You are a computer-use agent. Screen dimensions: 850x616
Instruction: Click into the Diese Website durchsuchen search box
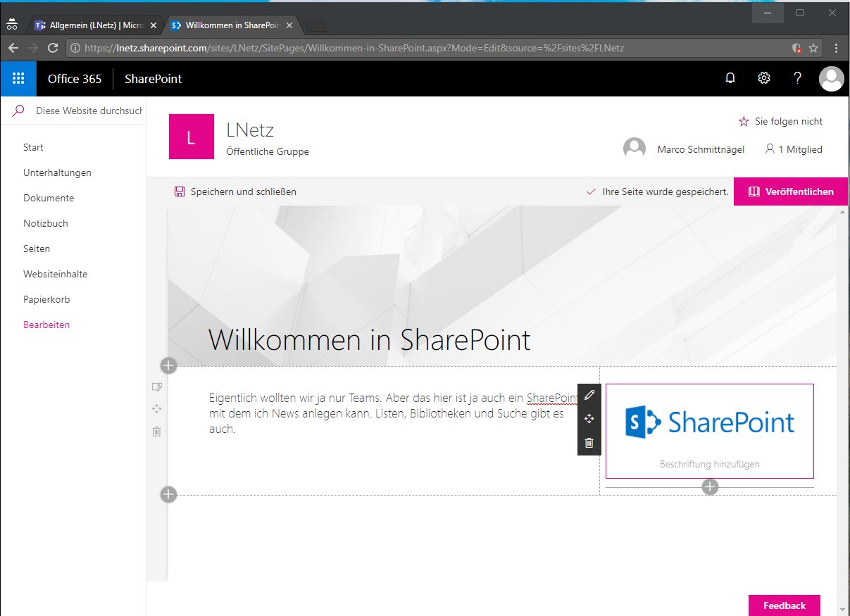tap(89, 111)
